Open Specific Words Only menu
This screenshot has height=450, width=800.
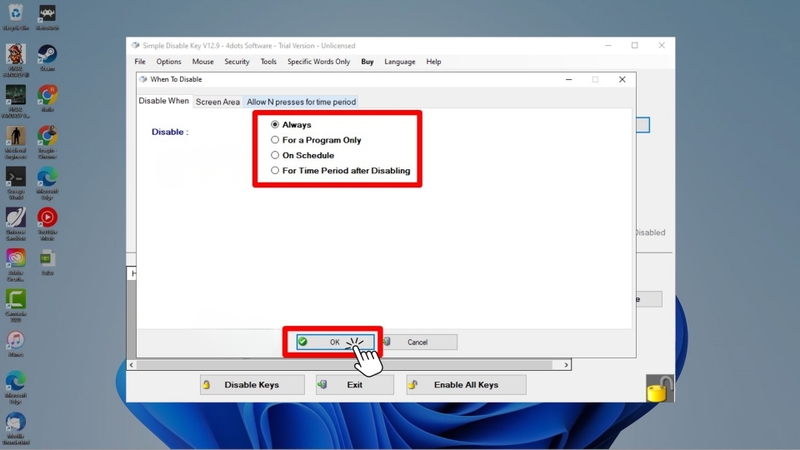(x=318, y=62)
